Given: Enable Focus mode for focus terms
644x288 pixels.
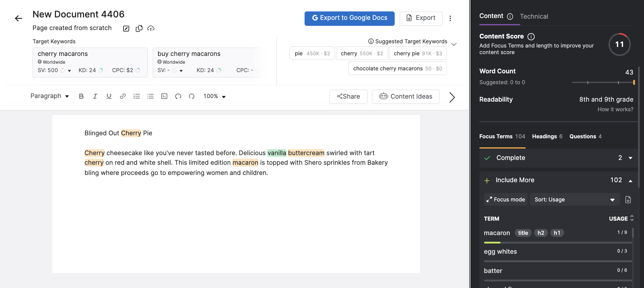Looking at the screenshot, I should coord(506,199).
